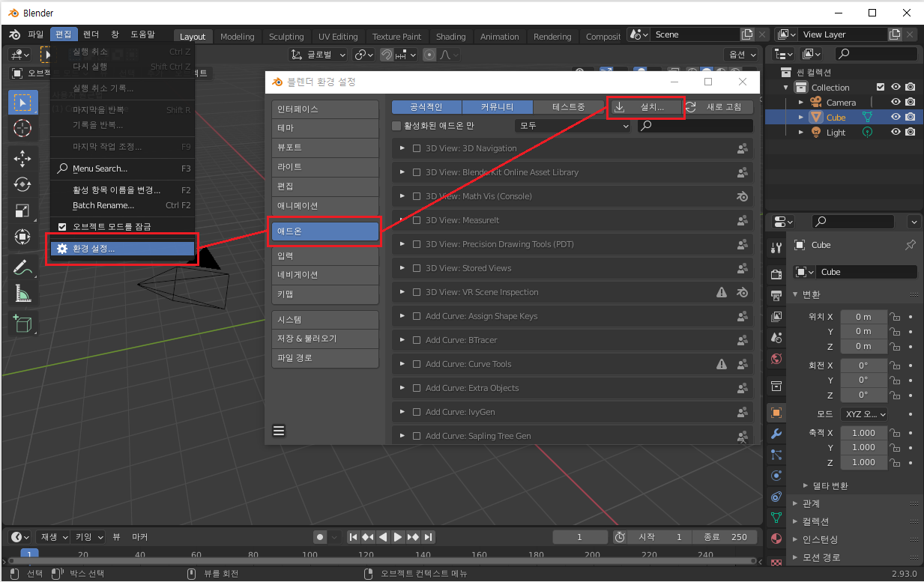The height and width of the screenshot is (582, 924).
Task: Open the Scene properties tab
Action: 776,337
